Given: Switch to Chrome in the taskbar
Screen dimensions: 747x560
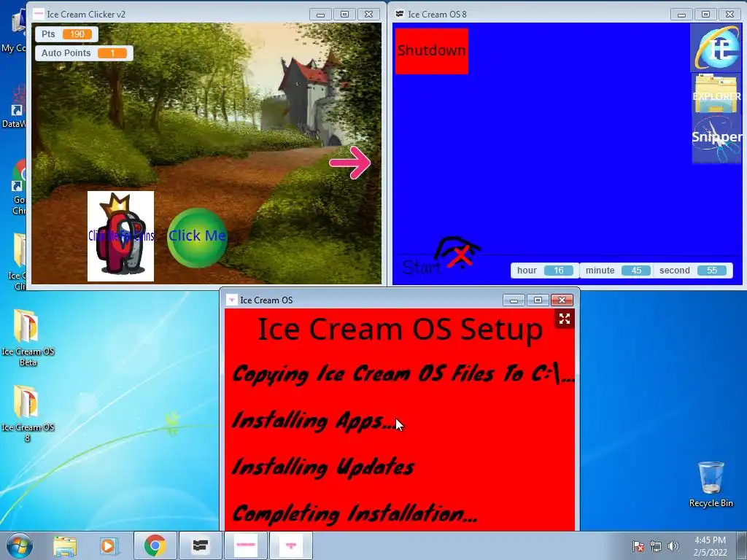Looking at the screenshot, I should coord(155,545).
